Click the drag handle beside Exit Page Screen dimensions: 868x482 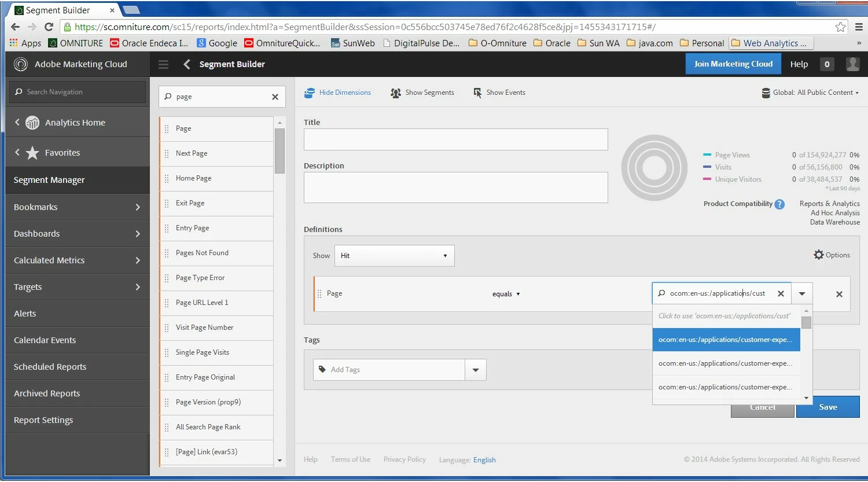167,203
